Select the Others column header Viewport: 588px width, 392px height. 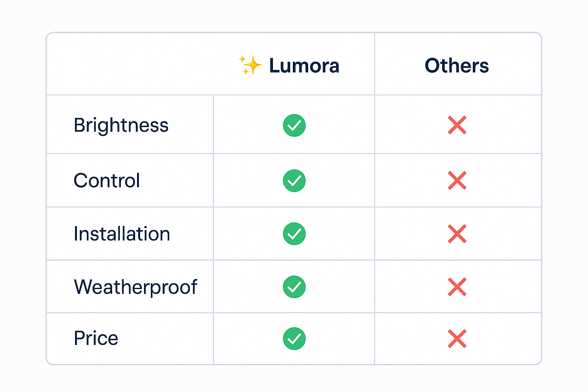pyautogui.click(x=457, y=66)
